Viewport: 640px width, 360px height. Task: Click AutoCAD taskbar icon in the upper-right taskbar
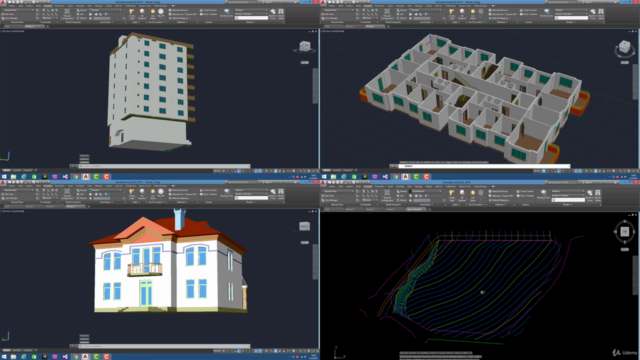405,177
